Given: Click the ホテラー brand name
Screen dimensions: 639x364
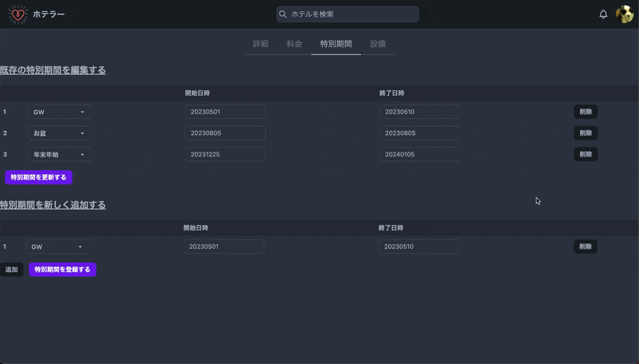Looking at the screenshot, I should pyautogui.click(x=49, y=14).
